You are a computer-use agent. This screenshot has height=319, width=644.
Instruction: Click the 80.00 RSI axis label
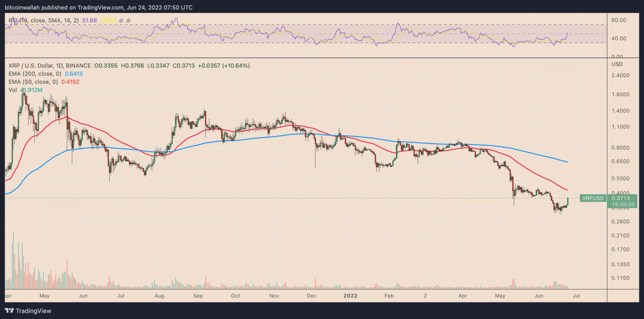(619, 20)
